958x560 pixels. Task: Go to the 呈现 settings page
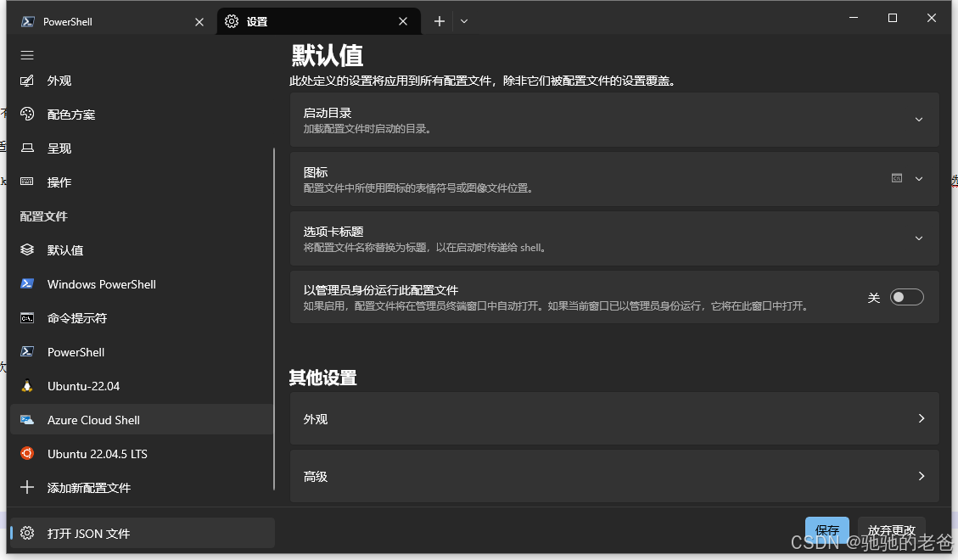pyautogui.click(x=142, y=148)
